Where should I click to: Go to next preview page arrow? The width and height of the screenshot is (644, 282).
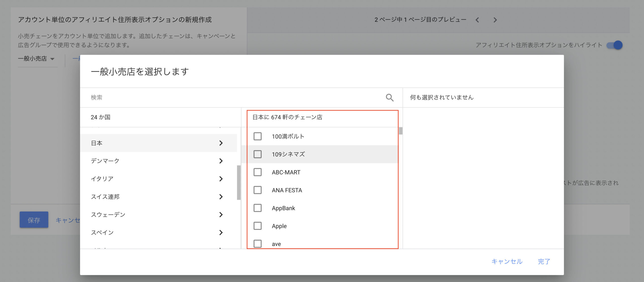coord(495,20)
